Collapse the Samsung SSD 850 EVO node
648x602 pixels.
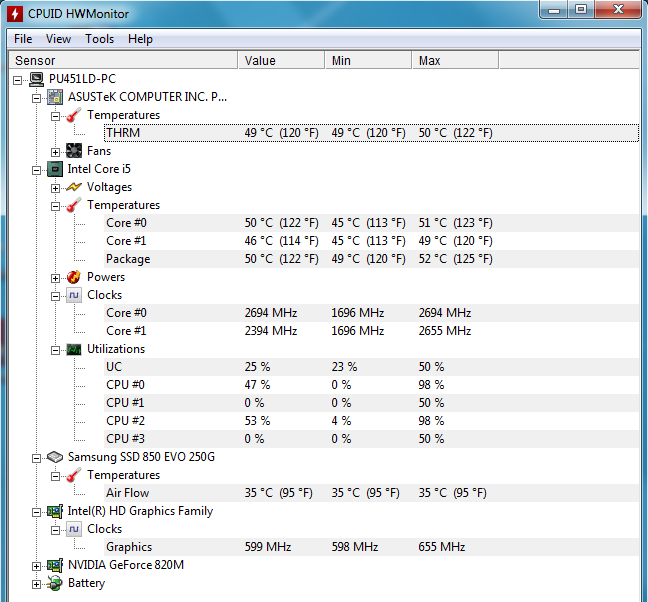click(x=36, y=458)
